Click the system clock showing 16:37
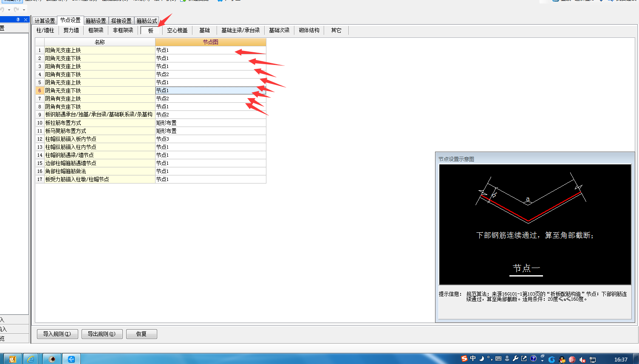The image size is (639, 364). click(621, 360)
